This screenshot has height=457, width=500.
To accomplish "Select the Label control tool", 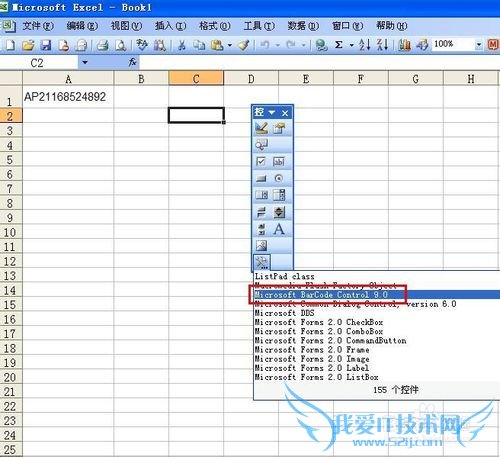I will click(279, 229).
